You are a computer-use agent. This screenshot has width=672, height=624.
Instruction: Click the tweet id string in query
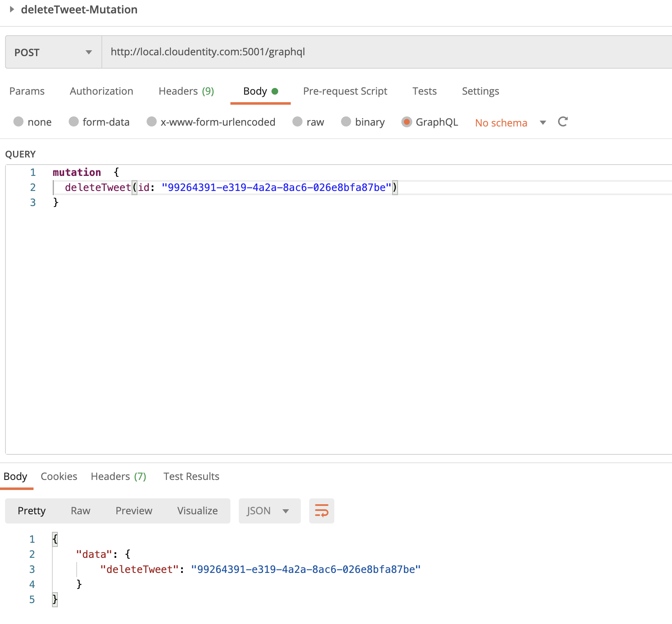(277, 187)
